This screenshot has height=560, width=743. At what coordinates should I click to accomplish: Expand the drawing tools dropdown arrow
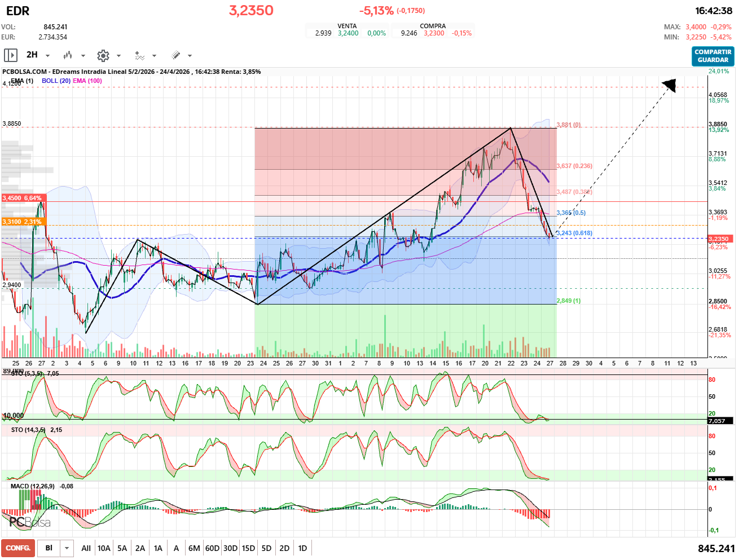pyautogui.click(x=190, y=56)
